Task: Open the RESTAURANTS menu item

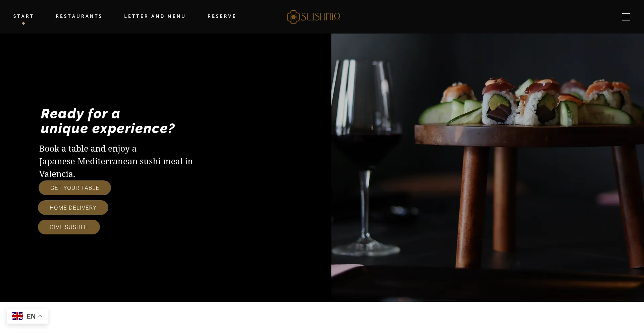Action: coord(79,16)
